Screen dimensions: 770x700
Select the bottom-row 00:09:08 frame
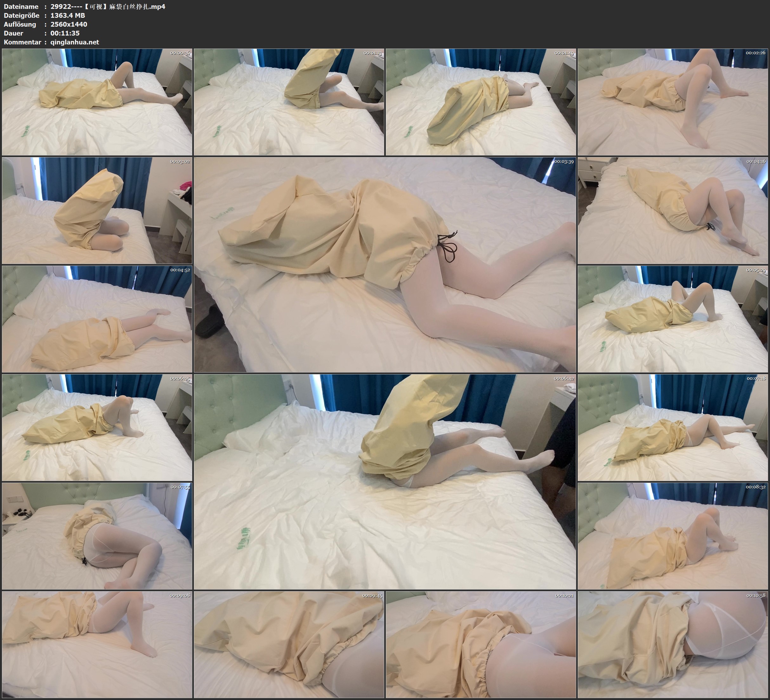97,644
